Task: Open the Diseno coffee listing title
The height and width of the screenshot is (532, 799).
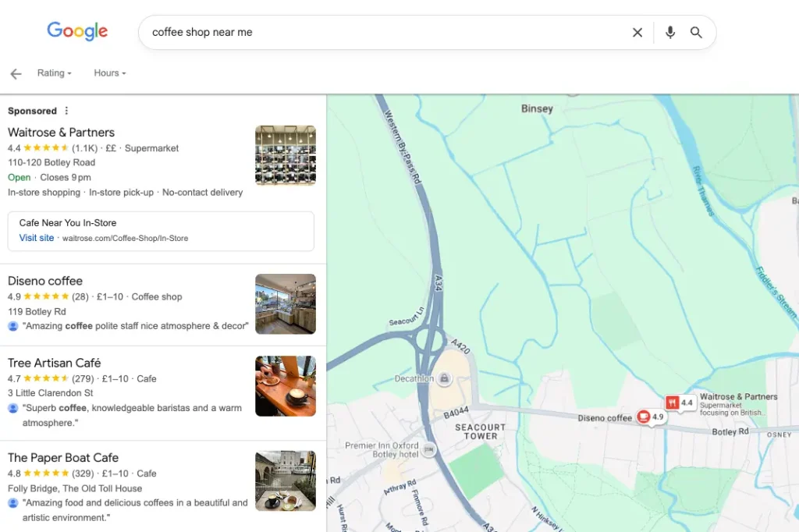Action: pos(44,281)
